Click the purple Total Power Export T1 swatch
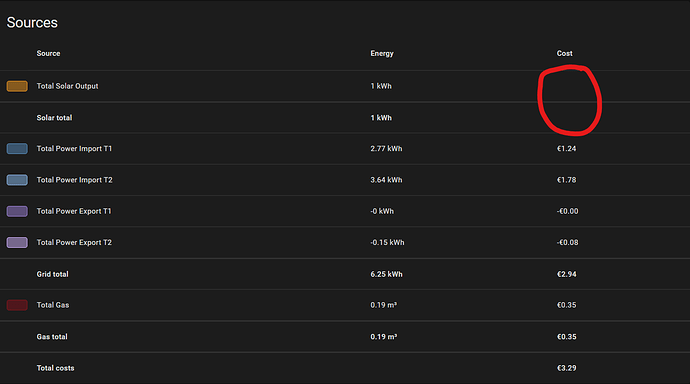The width and height of the screenshot is (690, 384). pos(17,211)
